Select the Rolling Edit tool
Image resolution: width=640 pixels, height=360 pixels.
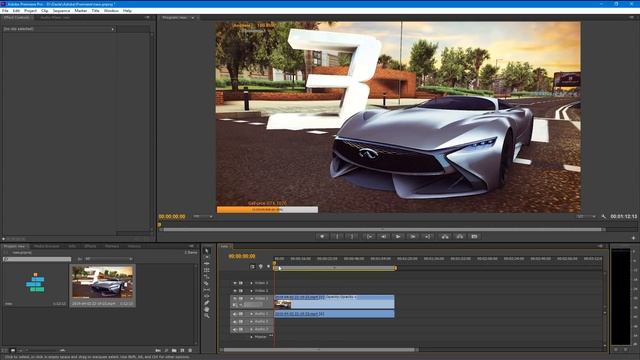pos(207,270)
